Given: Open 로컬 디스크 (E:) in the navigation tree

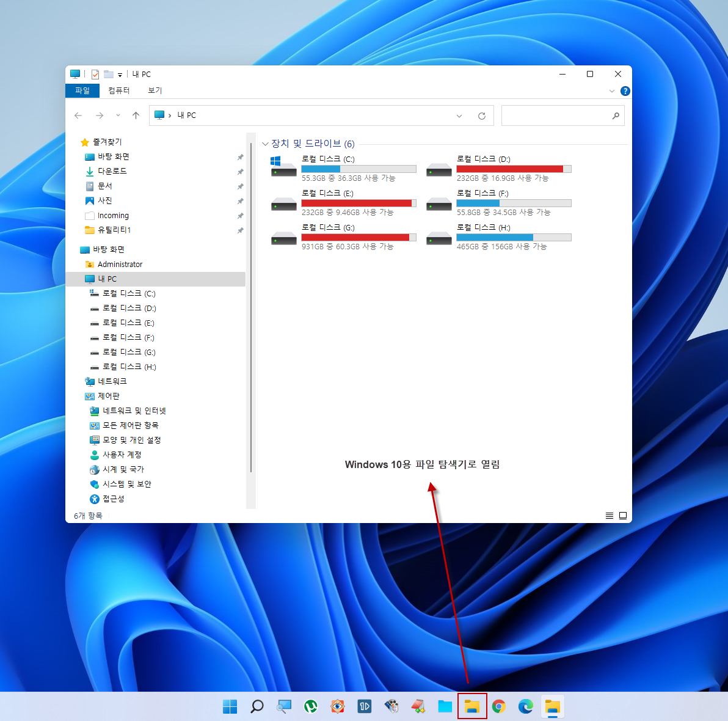Looking at the screenshot, I should (128, 323).
